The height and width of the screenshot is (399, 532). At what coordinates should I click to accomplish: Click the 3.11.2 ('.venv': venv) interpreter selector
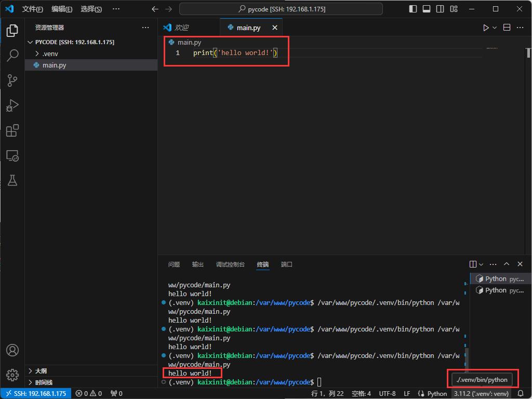[481, 393]
